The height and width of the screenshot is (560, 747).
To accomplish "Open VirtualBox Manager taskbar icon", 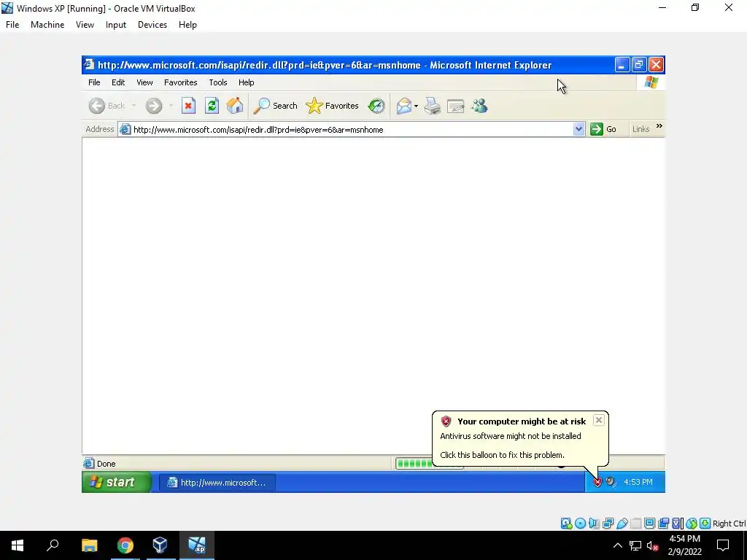I will [160, 545].
